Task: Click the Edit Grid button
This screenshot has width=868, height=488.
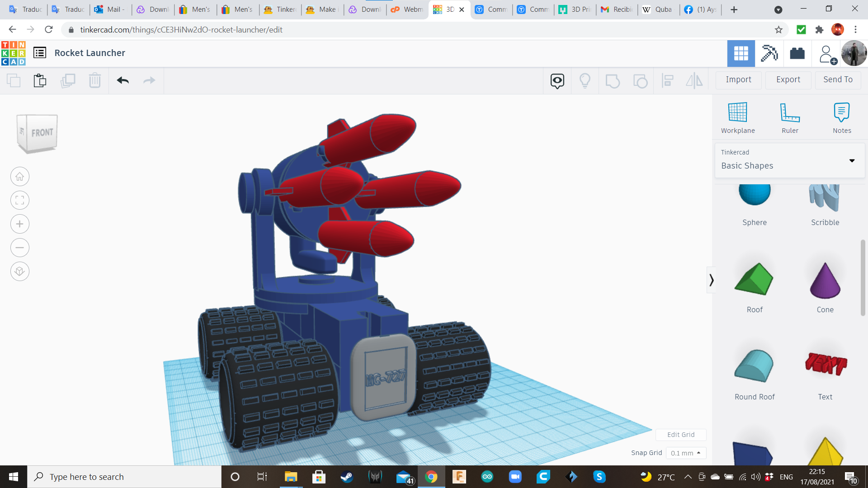Action: coord(681,434)
